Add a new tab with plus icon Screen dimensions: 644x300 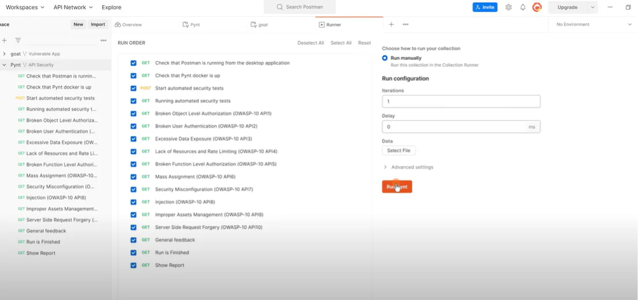click(x=391, y=25)
